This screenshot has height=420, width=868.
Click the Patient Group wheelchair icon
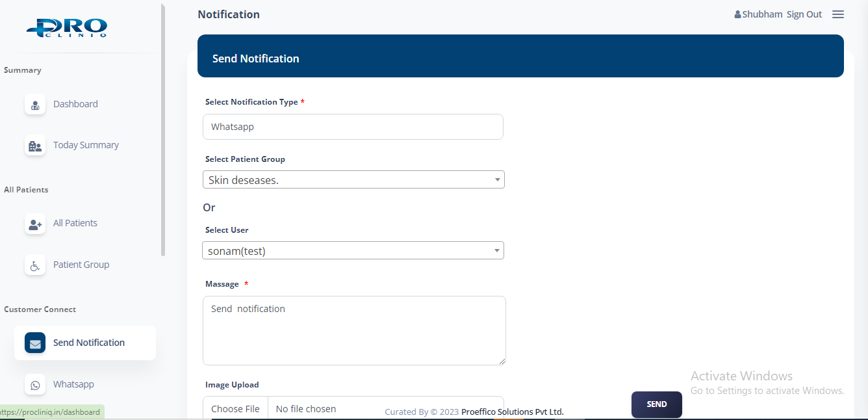(35, 265)
